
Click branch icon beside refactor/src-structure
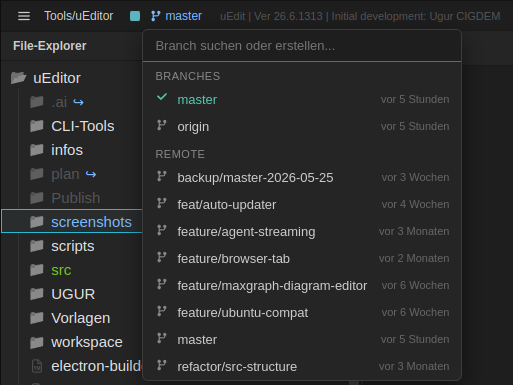[x=162, y=365]
